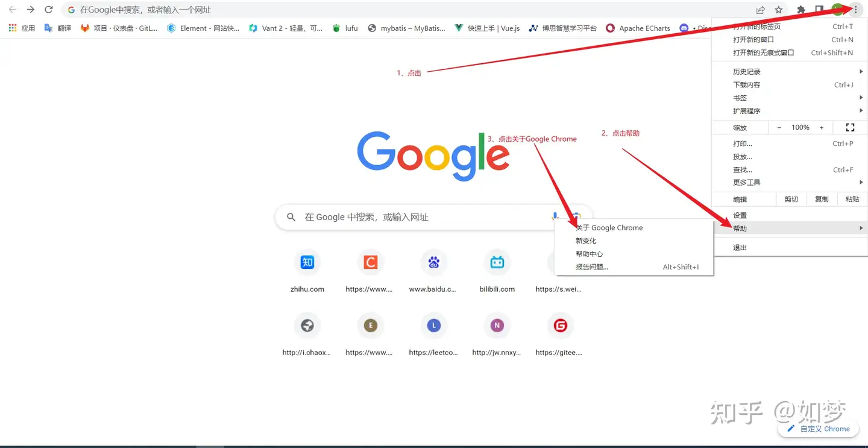Open the lufu bookmark
Image resolution: width=868 pixels, height=448 pixels.
click(345, 28)
